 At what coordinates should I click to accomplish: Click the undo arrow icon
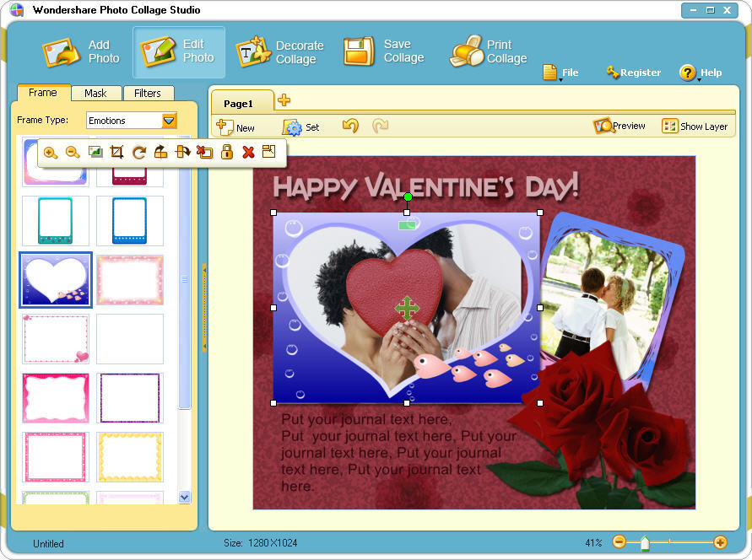click(x=350, y=126)
